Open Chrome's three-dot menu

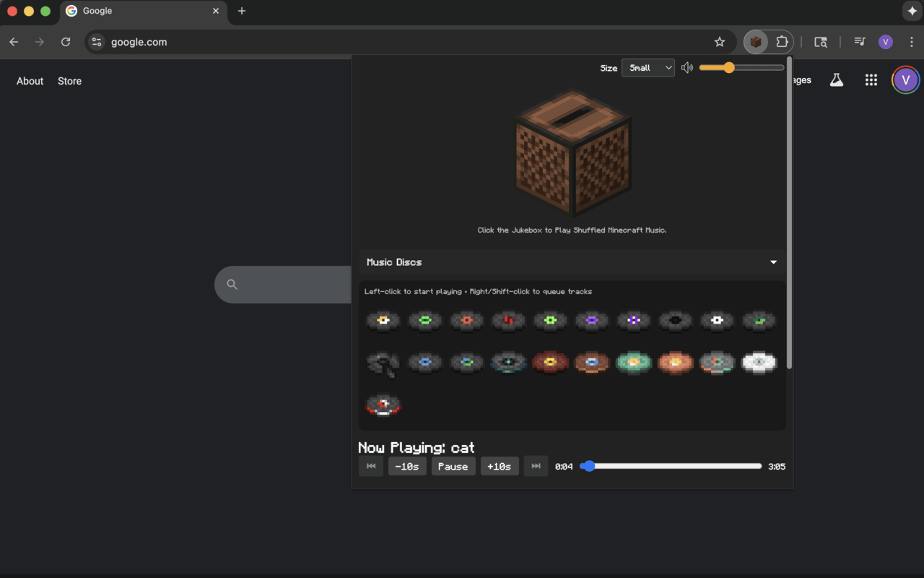pyautogui.click(x=912, y=41)
